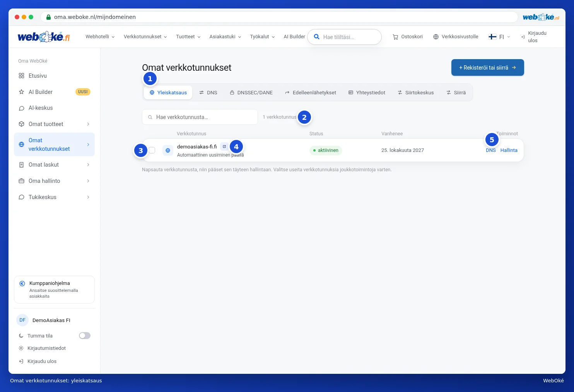574x392 pixels.
Task: Click Rekisteröi tai siirrä button
Action: point(488,68)
